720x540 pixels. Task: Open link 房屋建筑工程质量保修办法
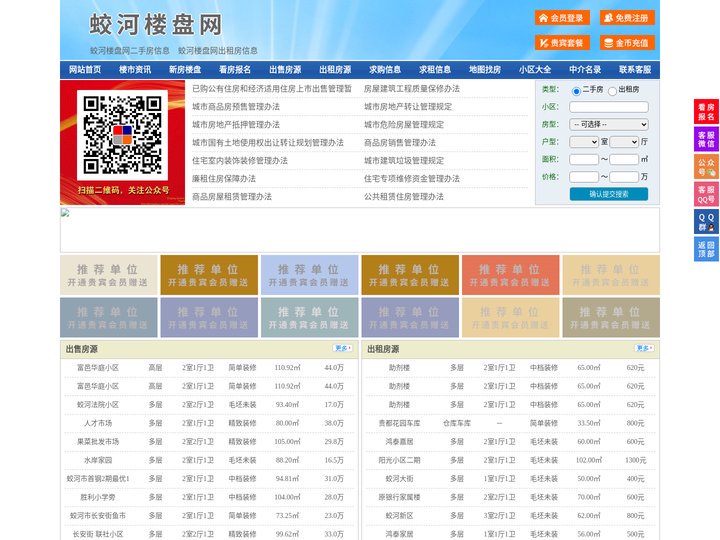tap(411, 89)
